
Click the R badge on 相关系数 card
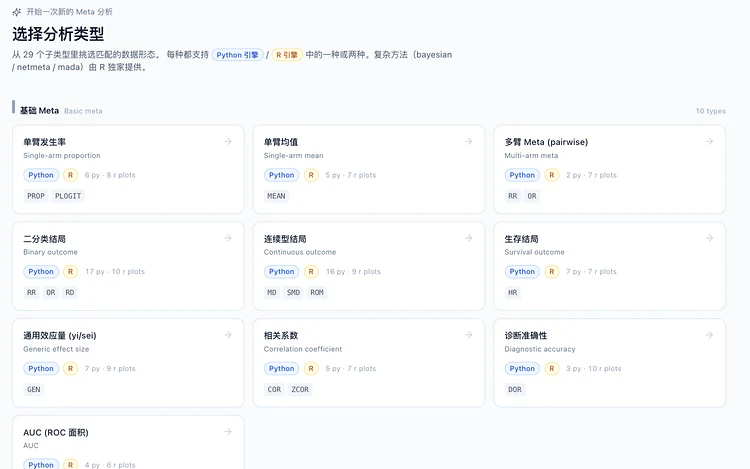[311, 369]
